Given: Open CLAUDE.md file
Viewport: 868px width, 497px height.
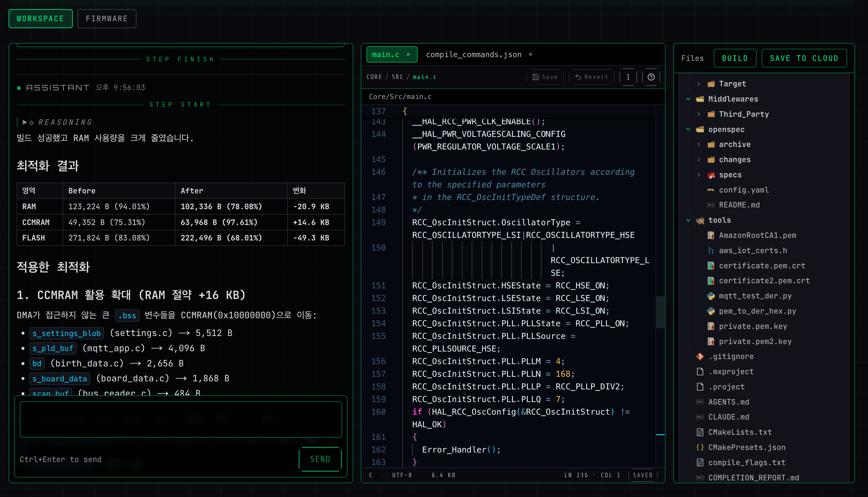Looking at the screenshot, I should 728,417.
